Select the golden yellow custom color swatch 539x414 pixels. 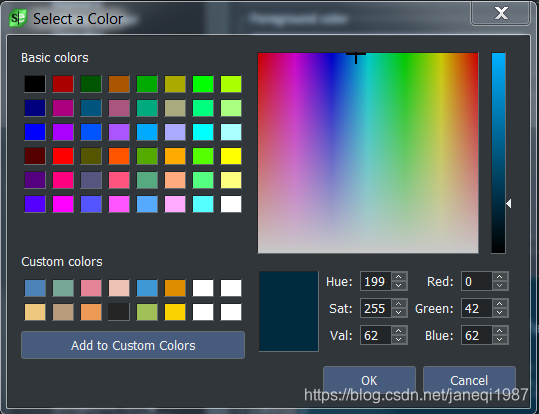tap(175, 312)
